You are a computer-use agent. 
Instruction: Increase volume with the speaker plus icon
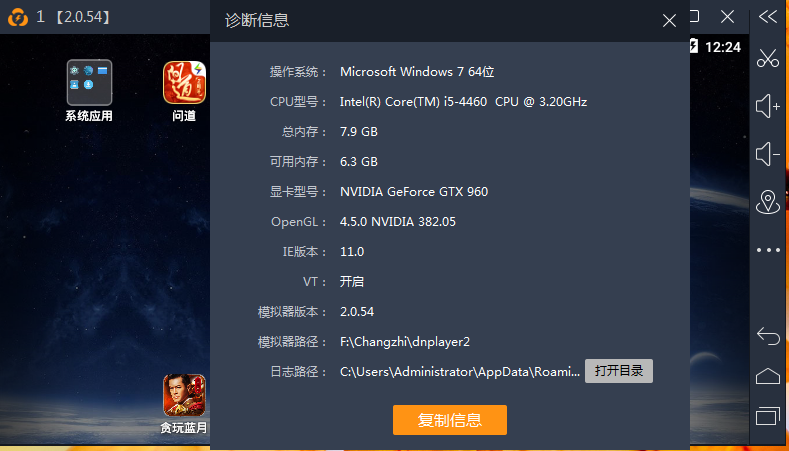pyautogui.click(x=767, y=107)
